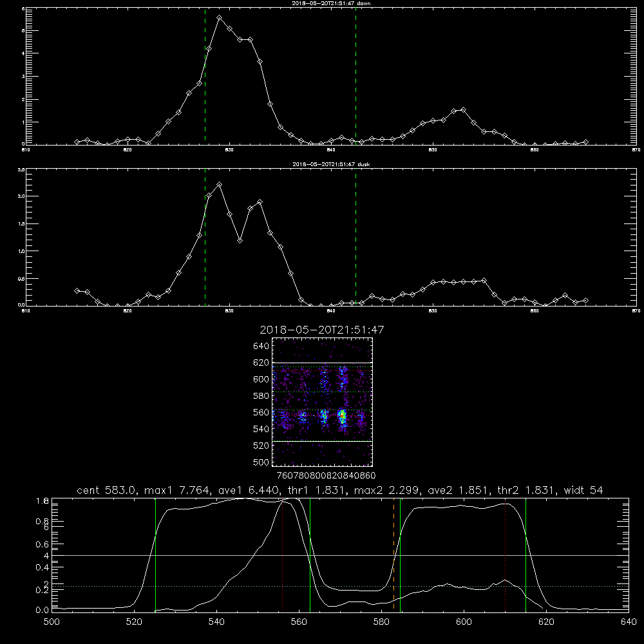Click the left green dashed line in dusk plot
The height and width of the screenshot is (644, 644).
click(205, 237)
